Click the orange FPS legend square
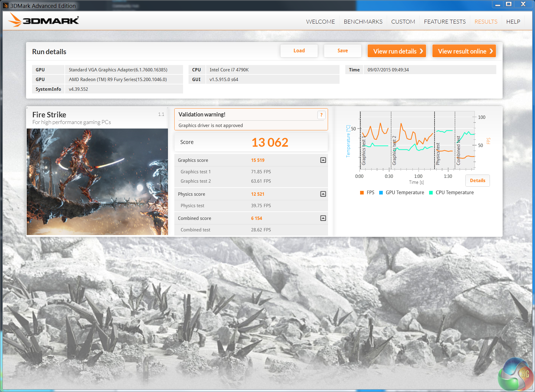The image size is (535, 392). [x=362, y=193]
